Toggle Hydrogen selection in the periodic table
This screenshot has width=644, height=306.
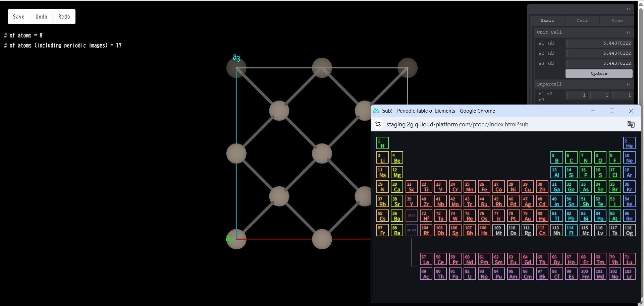(x=382, y=142)
